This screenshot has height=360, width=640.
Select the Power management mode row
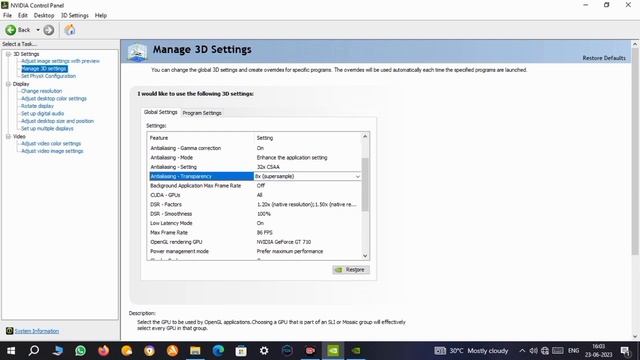pos(255,251)
